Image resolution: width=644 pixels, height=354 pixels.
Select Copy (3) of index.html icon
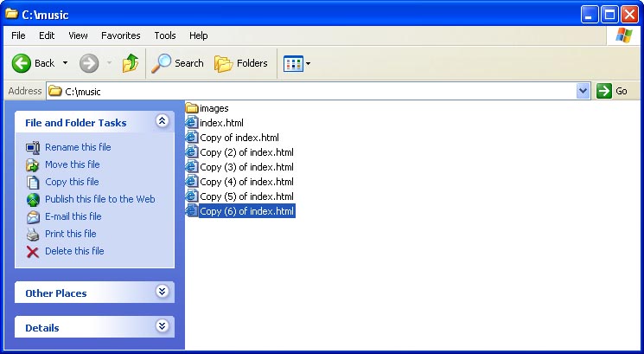point(192,167)
